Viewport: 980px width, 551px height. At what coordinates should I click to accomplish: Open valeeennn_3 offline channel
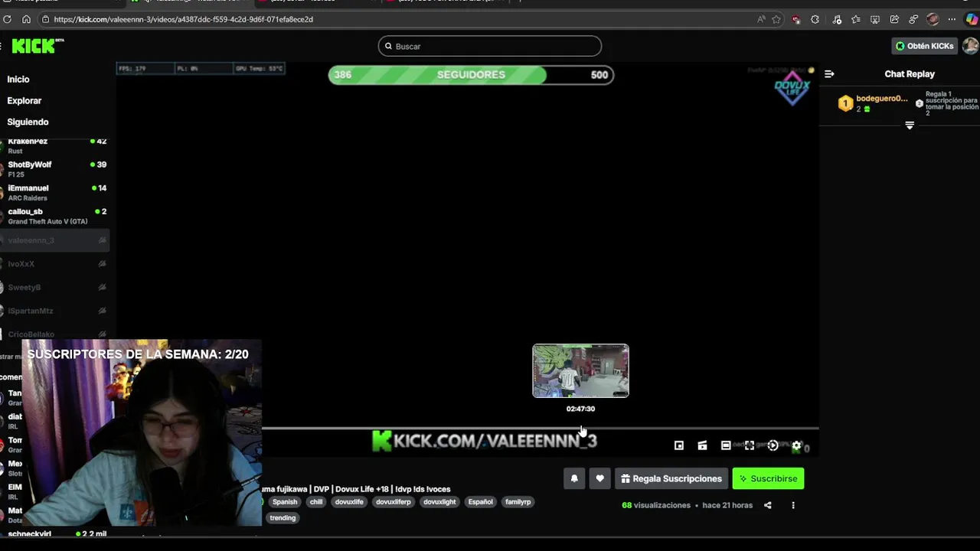pos(55,240)
